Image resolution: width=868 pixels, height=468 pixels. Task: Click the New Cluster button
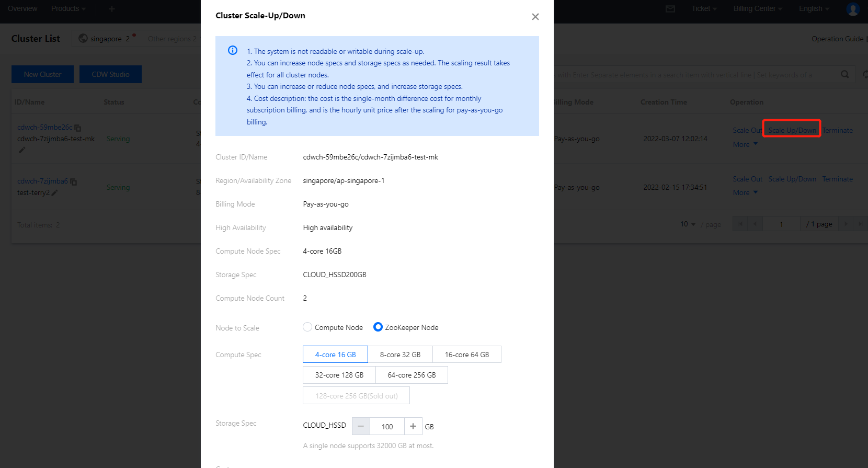(x=42, y=74)
